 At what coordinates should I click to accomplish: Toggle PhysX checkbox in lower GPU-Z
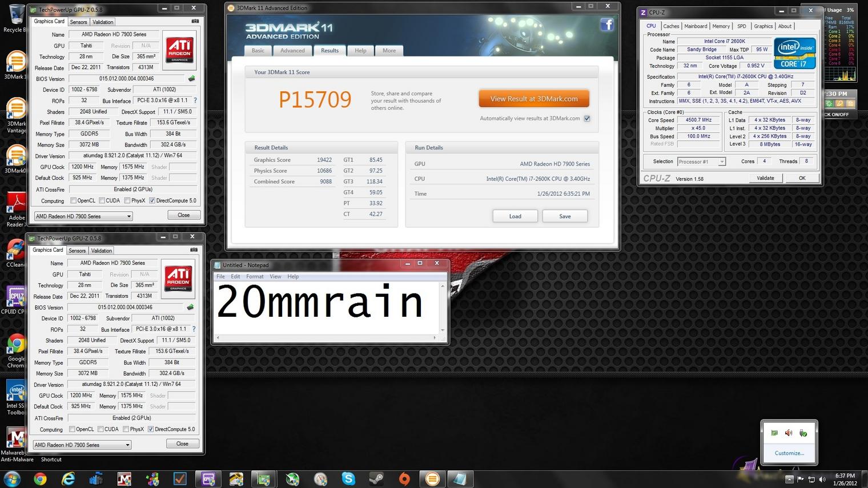[126, 429]
